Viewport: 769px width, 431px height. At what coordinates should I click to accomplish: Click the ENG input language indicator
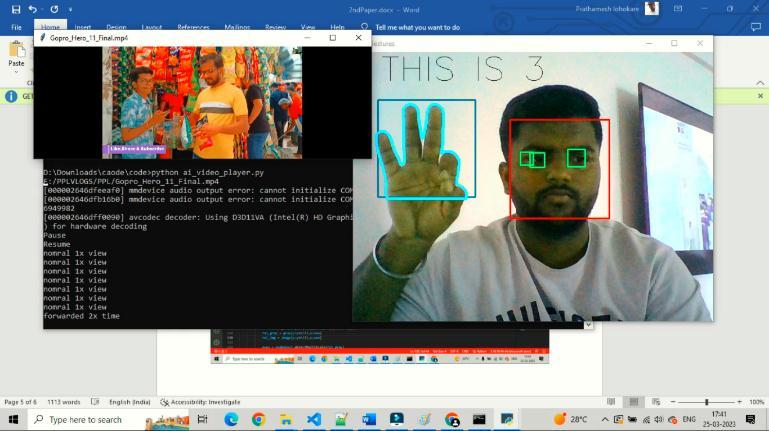(689, 420)
